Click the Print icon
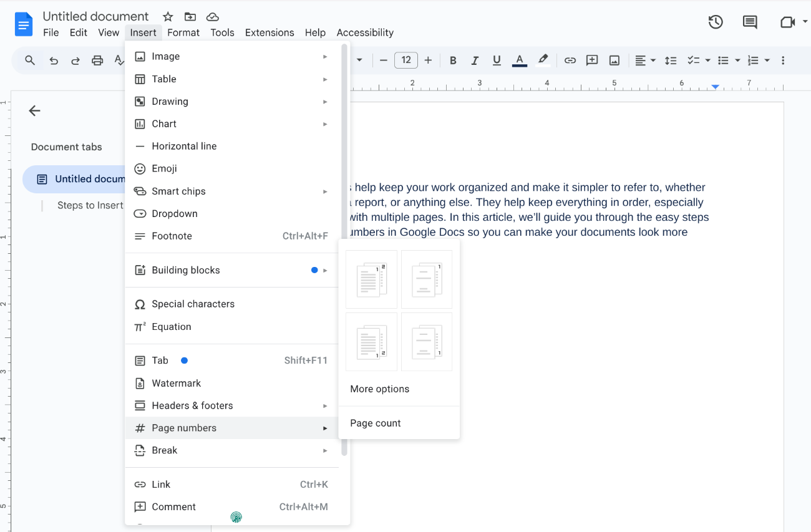This screenshot has height=532, width=811. (97, 60)
